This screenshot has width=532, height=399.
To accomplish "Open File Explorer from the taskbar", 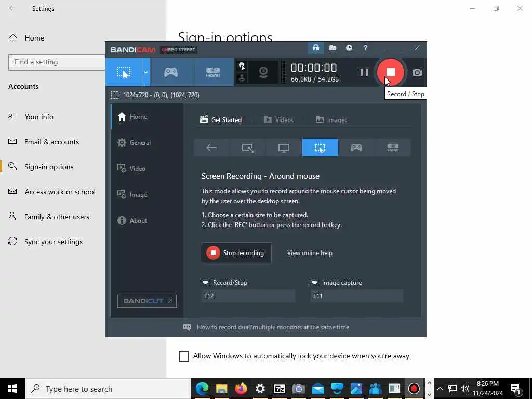I will (x=221, y=389).
